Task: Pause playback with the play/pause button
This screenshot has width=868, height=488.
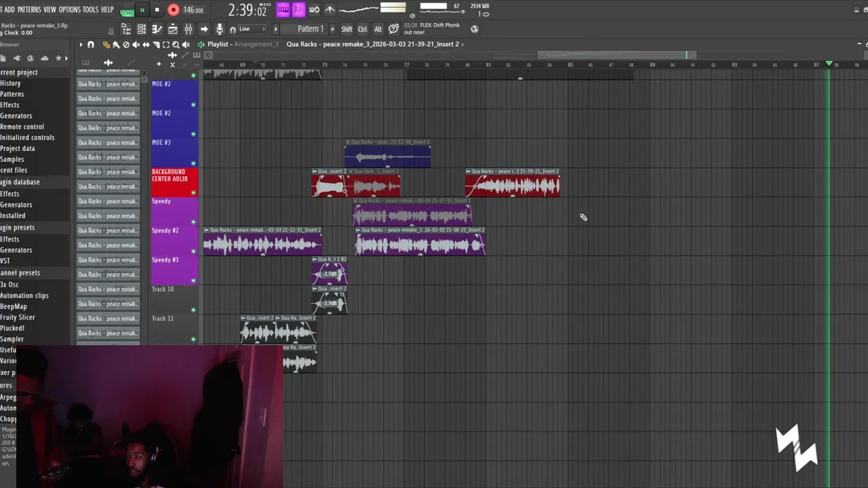Action: click(142, 10)
